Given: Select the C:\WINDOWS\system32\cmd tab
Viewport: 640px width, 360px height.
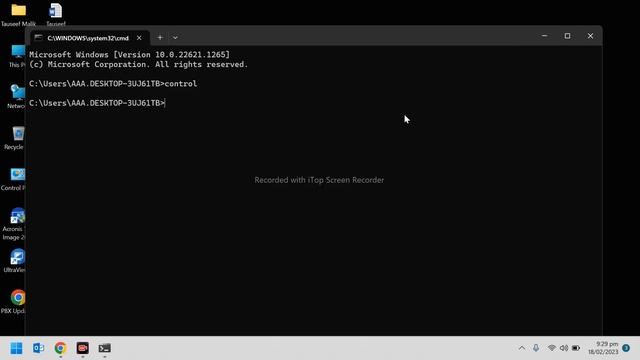Looking at the screenshot, I should click(x=90, y=38).
